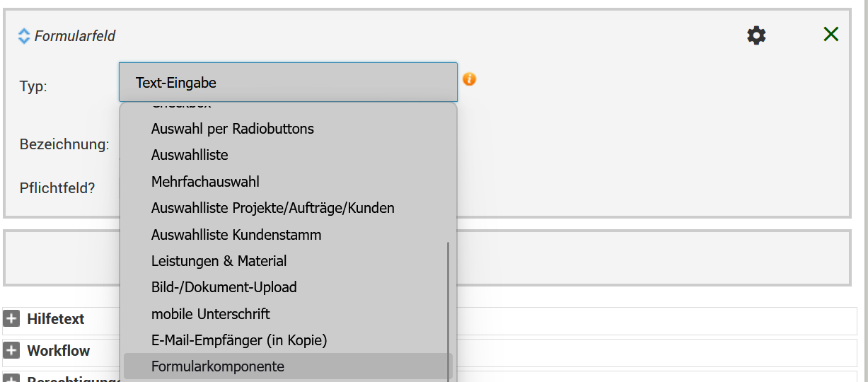The image size is (868, 382).
Task: Choose 'Auswahlliste' from the list
Action: coord(190,155)
